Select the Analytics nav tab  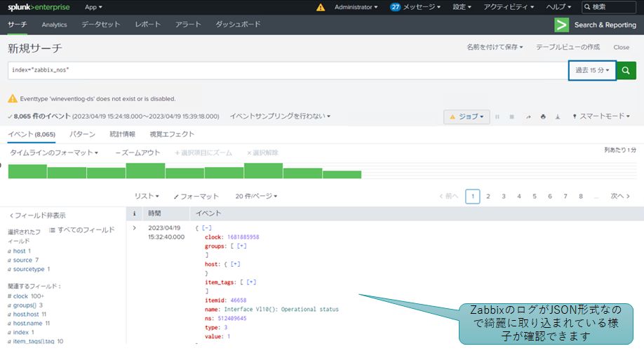54,25
